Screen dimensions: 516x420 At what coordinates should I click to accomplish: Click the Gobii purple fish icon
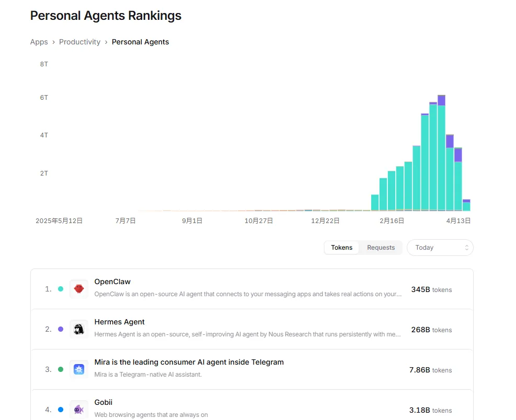(x=79, y=410)
